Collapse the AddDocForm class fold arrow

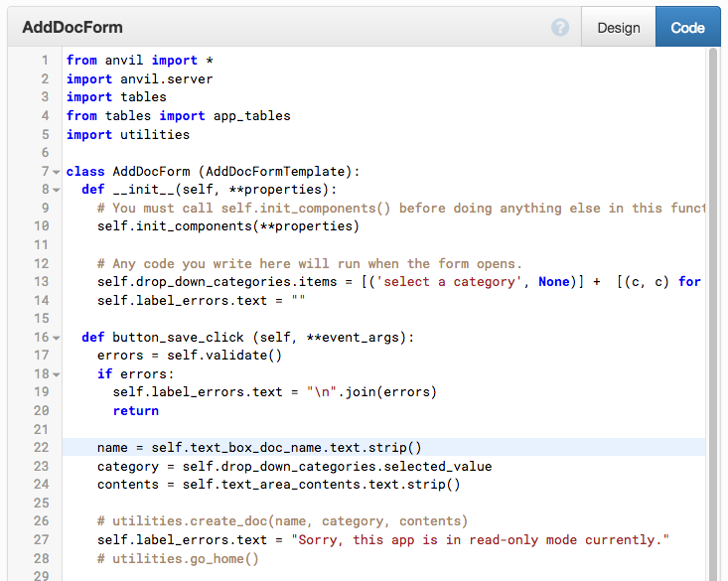coord(57,172)
